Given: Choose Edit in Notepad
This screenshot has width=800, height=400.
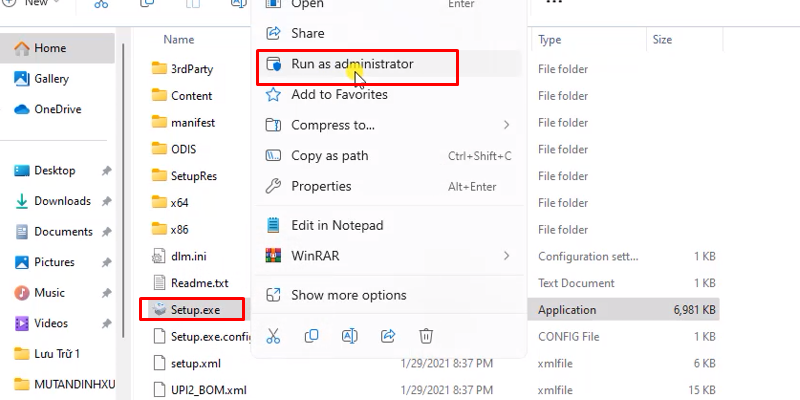Looking at the screenshot, I should coord(336,225).
